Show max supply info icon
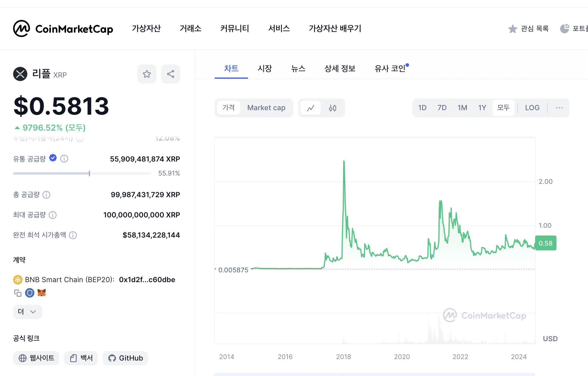Screen dimensions: 588x376 [53, 215]
